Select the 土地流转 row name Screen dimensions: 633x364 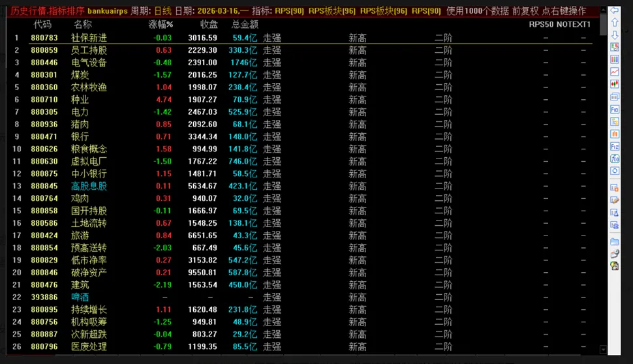89,223
